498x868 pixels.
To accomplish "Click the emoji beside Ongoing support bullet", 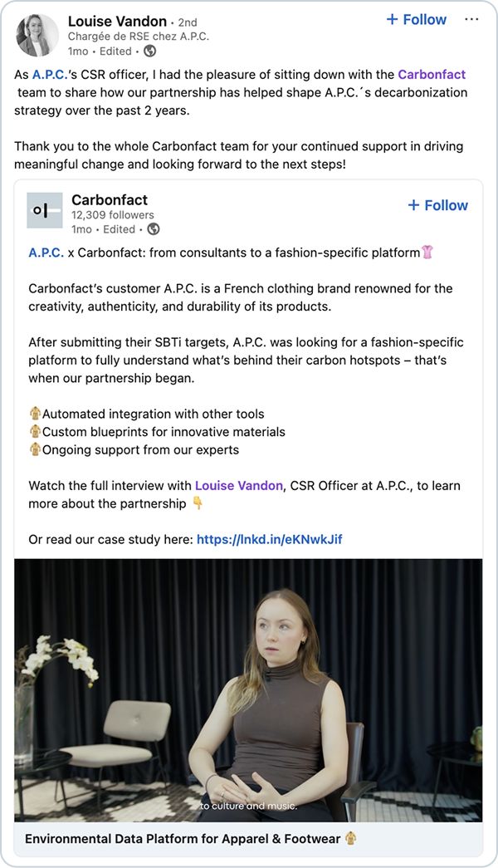I will 35,450.
